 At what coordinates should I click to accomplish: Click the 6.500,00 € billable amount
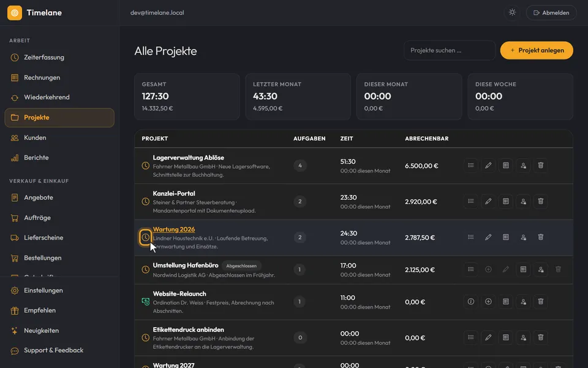click(421, 166)
